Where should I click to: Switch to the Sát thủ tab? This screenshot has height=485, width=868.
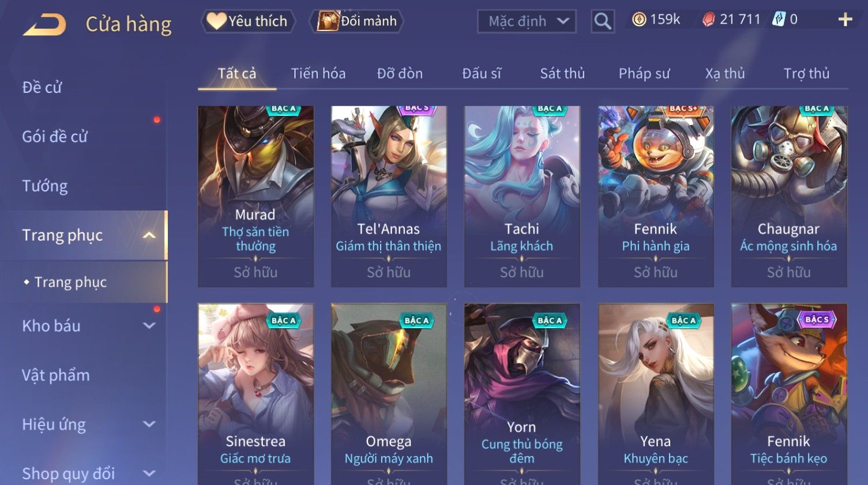562,73
